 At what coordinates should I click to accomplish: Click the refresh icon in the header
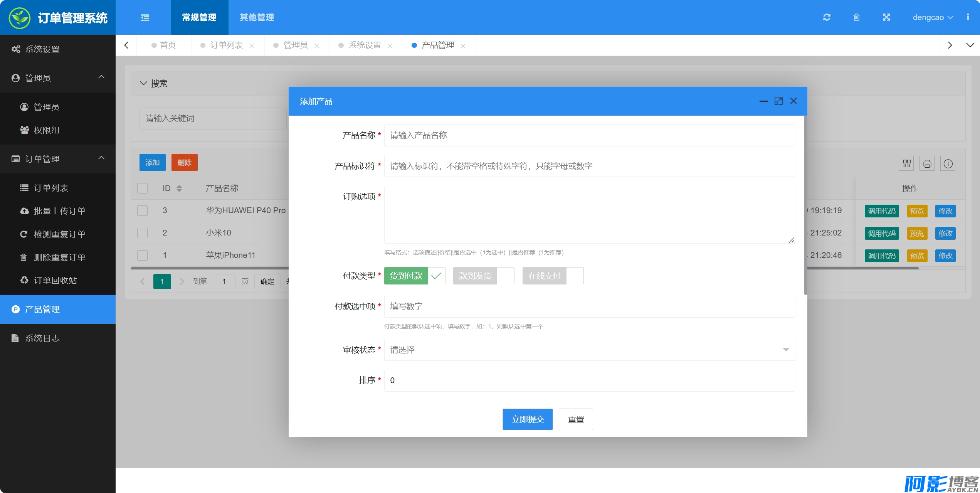(x=827, y=17)
